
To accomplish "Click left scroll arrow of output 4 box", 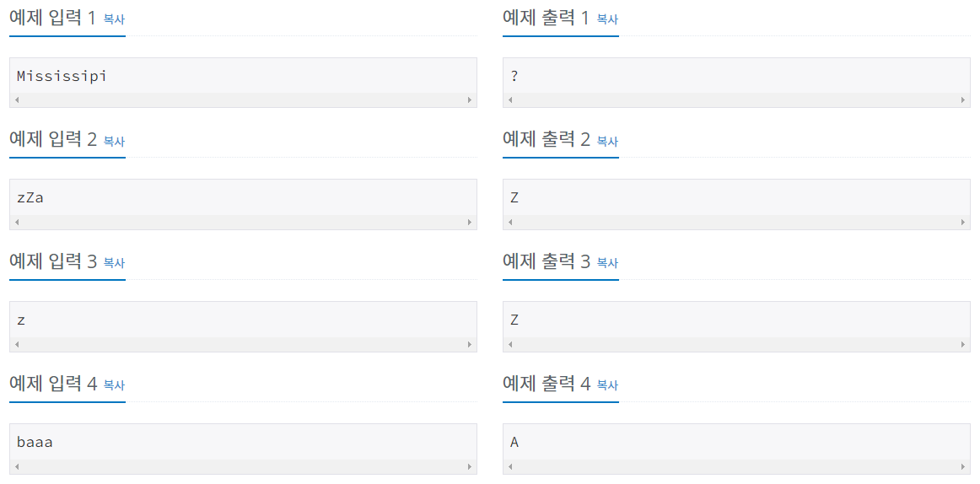I will [x=510, y=466].
